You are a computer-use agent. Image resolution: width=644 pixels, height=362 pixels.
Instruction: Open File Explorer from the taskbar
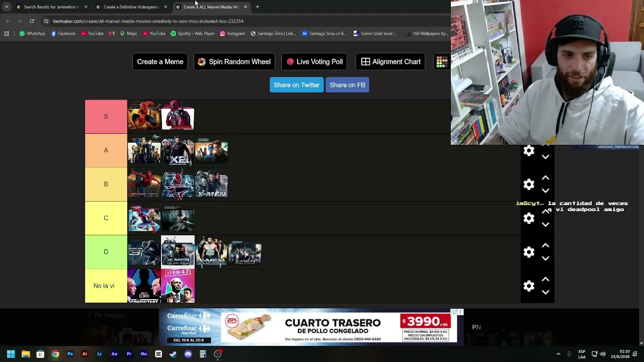(26, 354)
